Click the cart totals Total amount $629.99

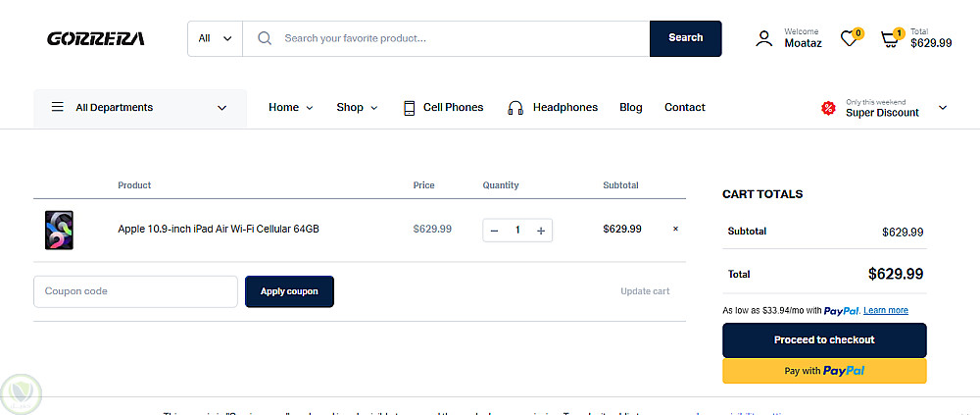tap(896, 274)
